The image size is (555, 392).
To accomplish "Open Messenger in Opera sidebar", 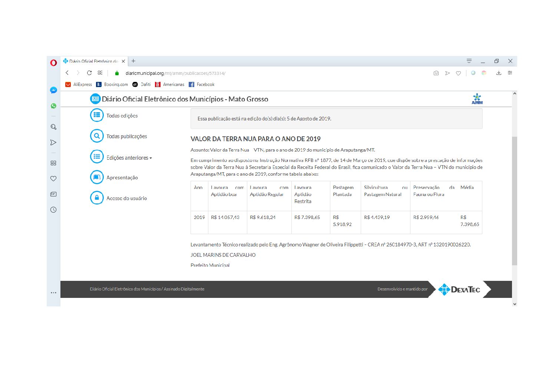I will (53, 90).
